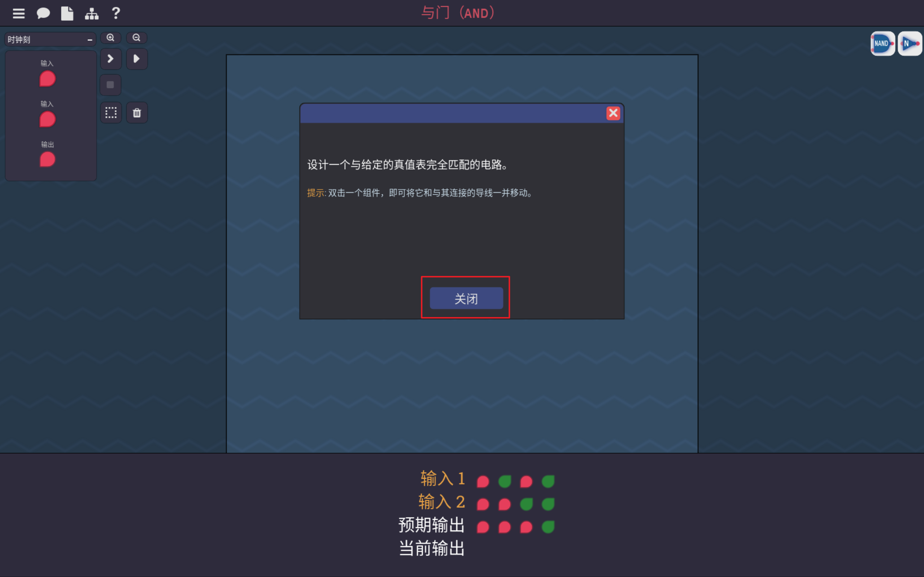Toggle the second 输入 input pin
Screen dimensions: 924x577
[47, 119]
